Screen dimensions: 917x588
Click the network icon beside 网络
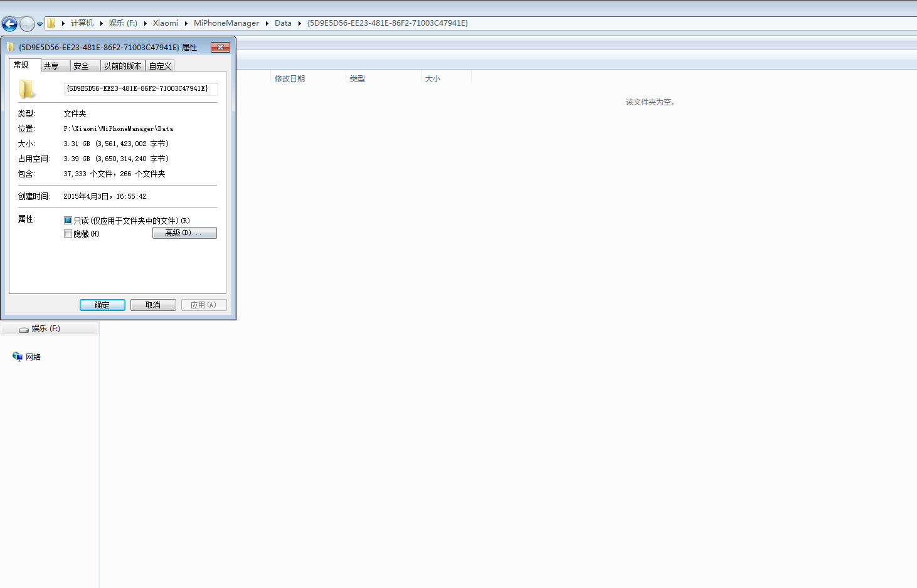click(18, 357)
